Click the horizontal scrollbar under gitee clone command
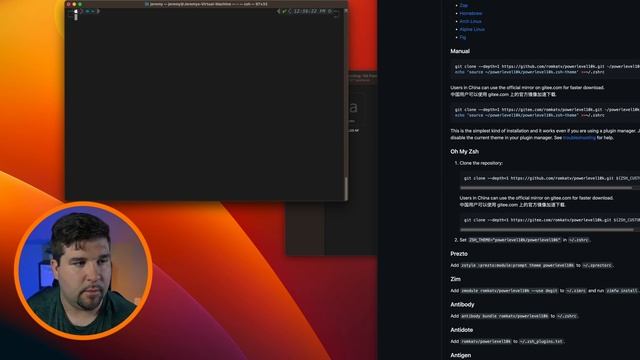640x360 pixels. point(547,230)
